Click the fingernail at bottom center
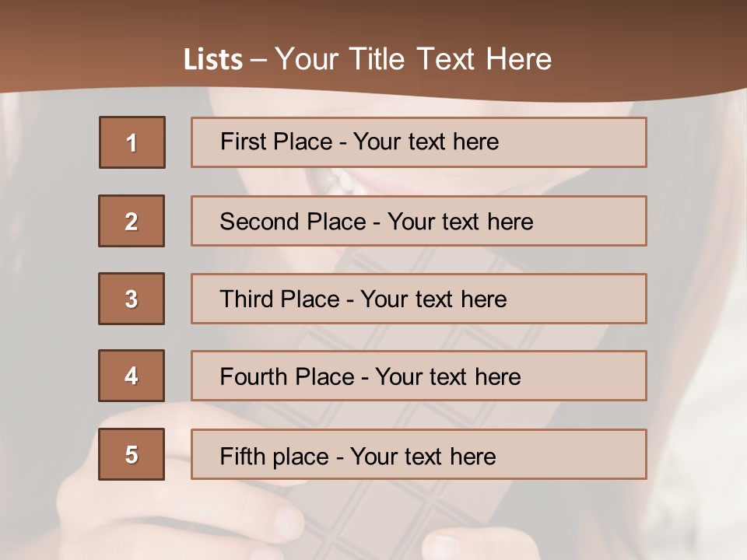 click(x=447, y=546)
